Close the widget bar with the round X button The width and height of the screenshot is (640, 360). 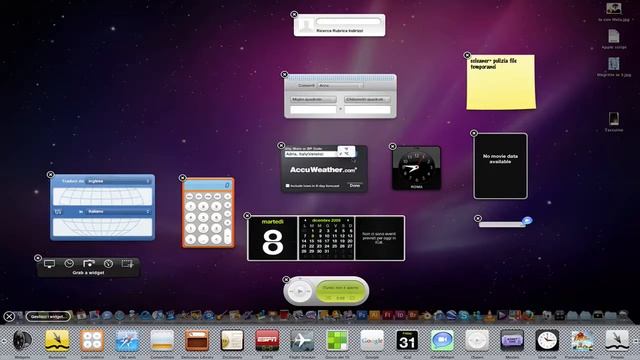[x=9, y=316]
